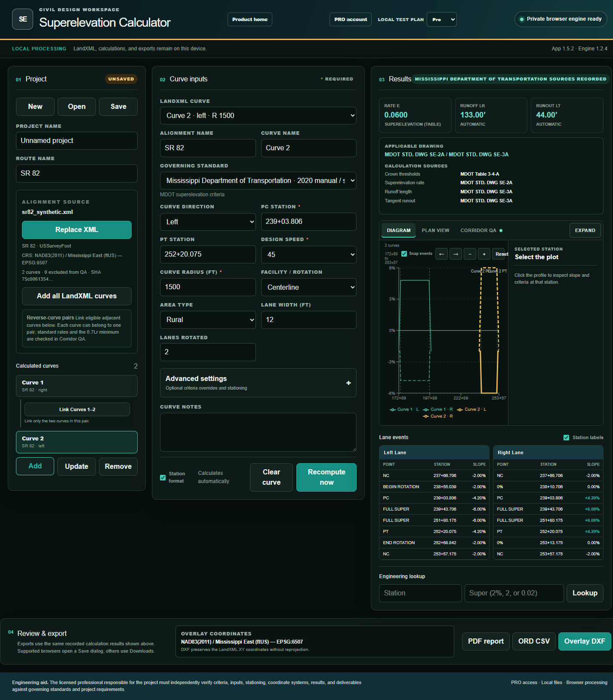Click Add all LandXML curves
This screenshot has width=613, height=700.
click(77, 296)
